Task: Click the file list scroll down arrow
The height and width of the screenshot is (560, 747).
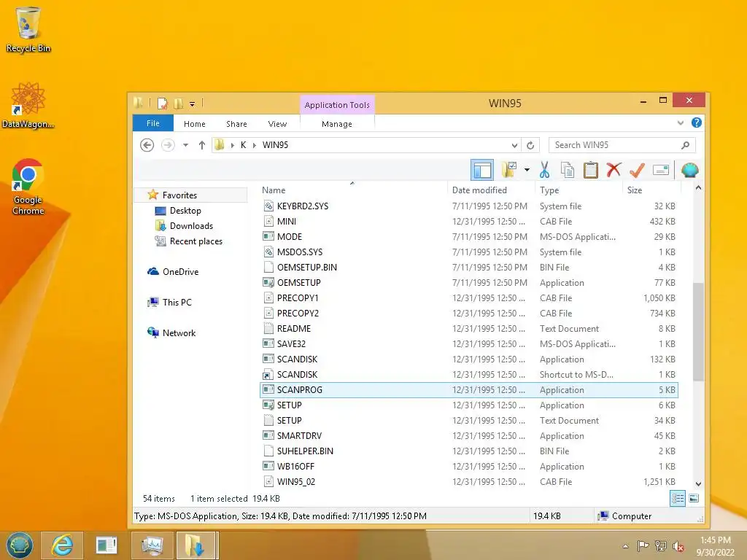Action: [x=698, y=484]
